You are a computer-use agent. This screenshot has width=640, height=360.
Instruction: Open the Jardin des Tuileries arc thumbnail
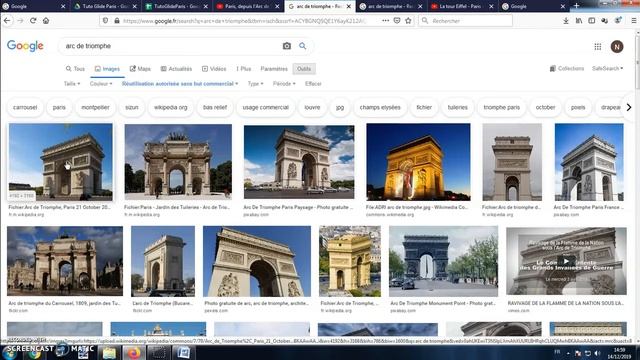(x=178, y=162)
